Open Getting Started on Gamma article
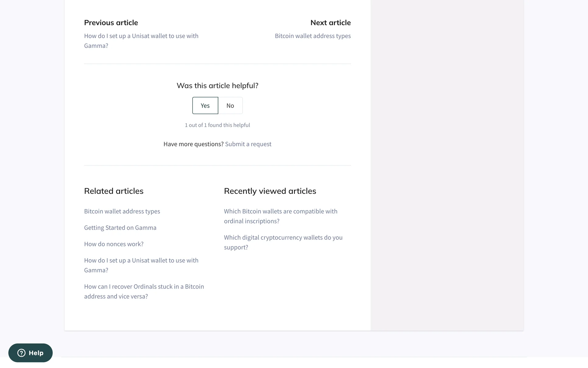The height and width of the screenshot is (368, 588). (x=120, y=228)
